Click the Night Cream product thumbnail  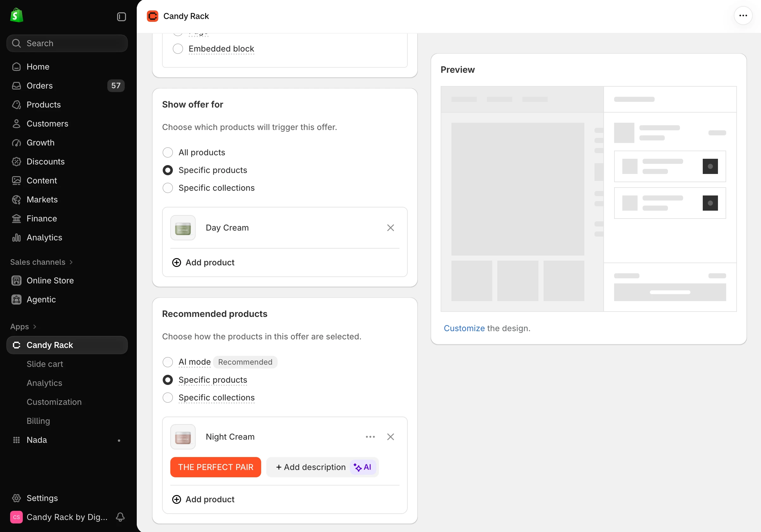pyautogui.click(x=183, y=437)
